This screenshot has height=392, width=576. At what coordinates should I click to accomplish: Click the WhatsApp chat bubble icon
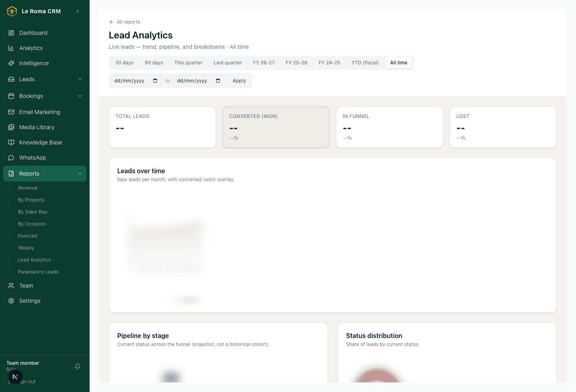click(x=11, y=158)
